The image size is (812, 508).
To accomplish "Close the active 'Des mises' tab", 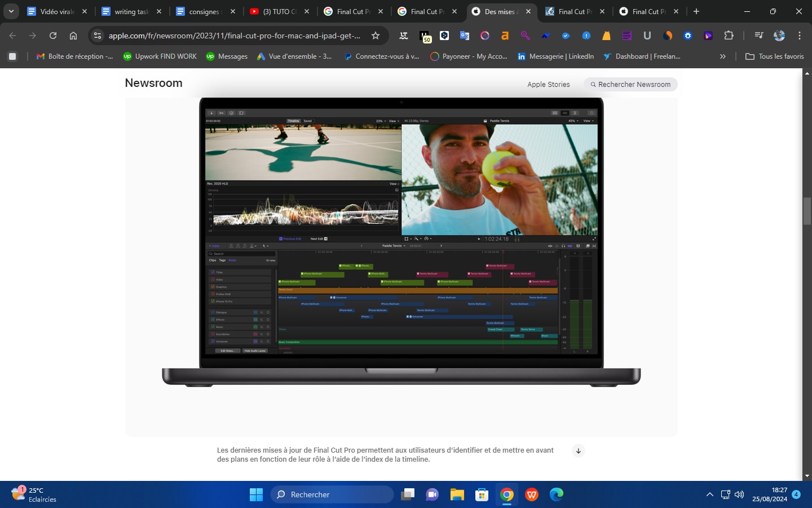I will (x=528, y=11).
